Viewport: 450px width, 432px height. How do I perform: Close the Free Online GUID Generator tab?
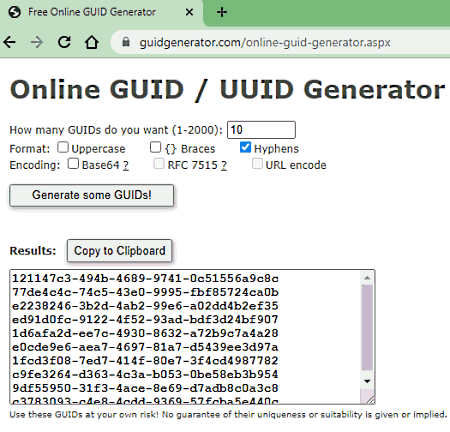(189, 12)
